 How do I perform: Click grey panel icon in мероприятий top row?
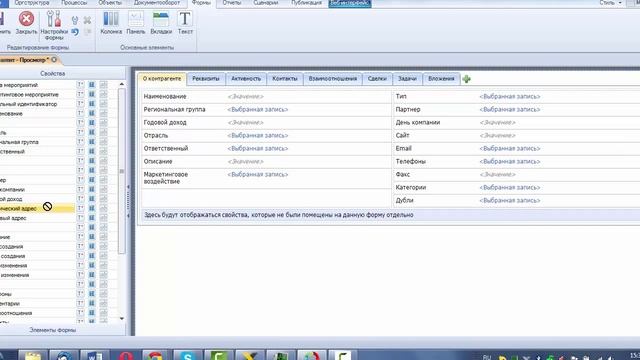(x=103, y=85)
